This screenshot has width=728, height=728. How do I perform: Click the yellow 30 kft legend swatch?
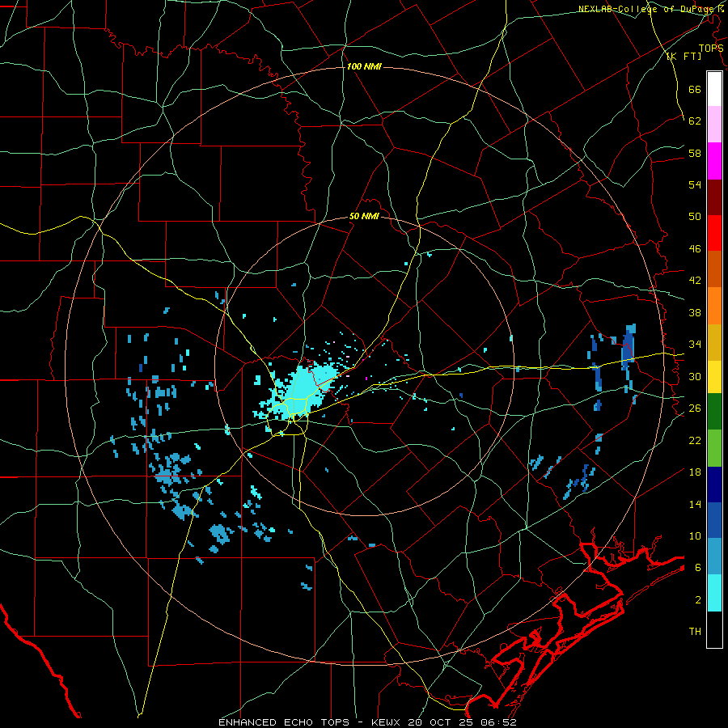714,377
